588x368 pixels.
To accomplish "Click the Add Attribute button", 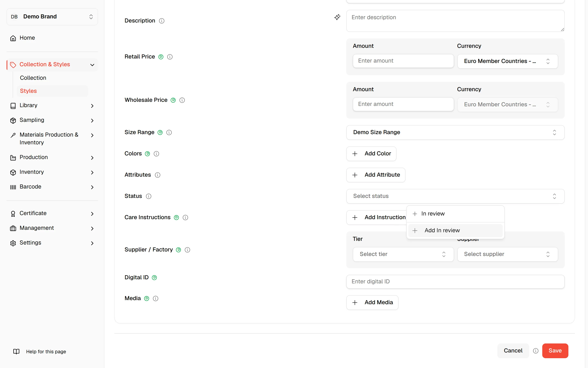I will (376, 175).
